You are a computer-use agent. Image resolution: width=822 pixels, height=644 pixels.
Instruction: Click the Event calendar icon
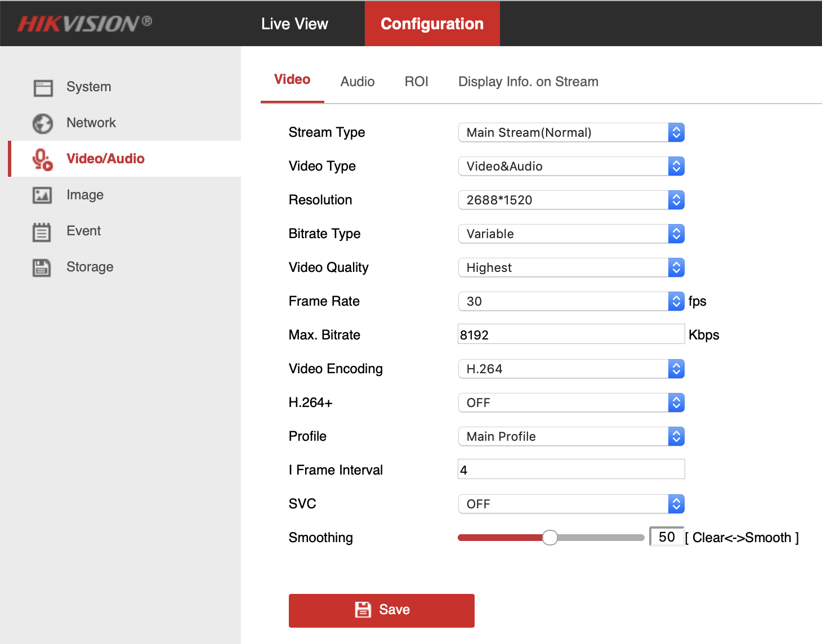click(42, 231)
